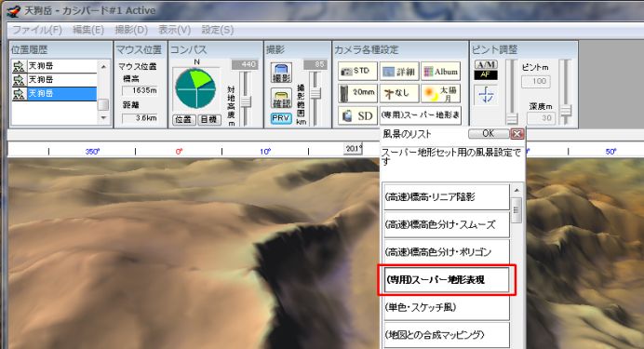Open the ファイル(F) menu
Screen dimensions: 644x349
[37, 30]
